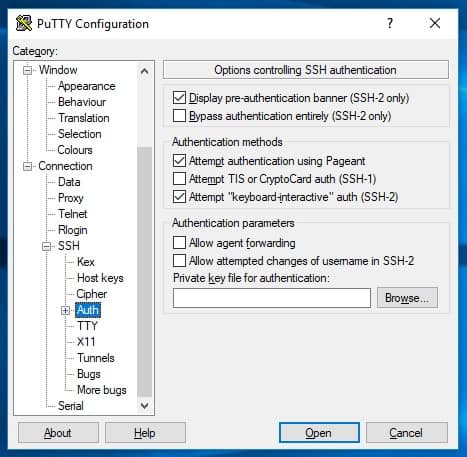Go to Colours category
The height and width of the screenshot is (457, 467).
click(75, 150)
